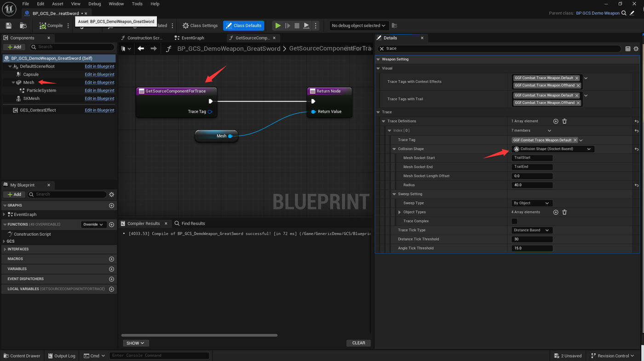Click the Class Defaults button
Screen dimensions: 644x361
pyautogui.click(x=243, y=26)
